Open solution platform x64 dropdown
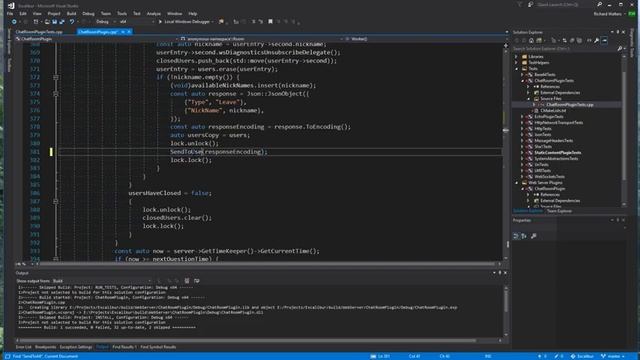 click(137, 22)
